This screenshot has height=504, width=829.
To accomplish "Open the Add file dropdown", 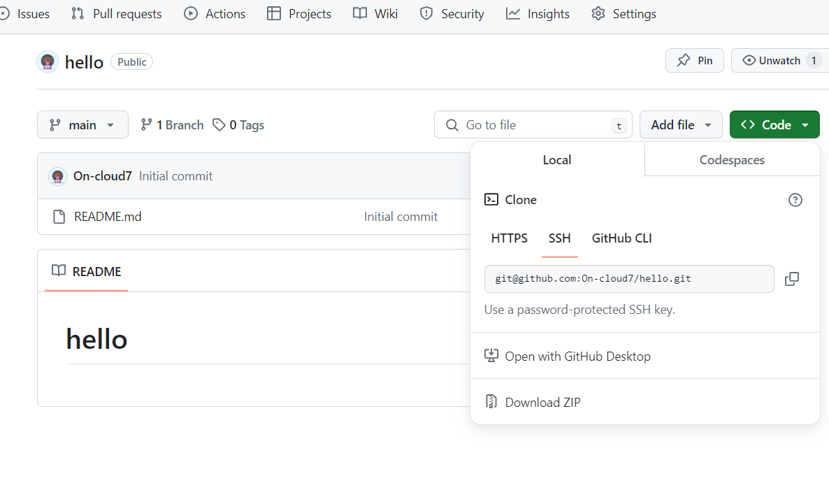I will point(681,124).
